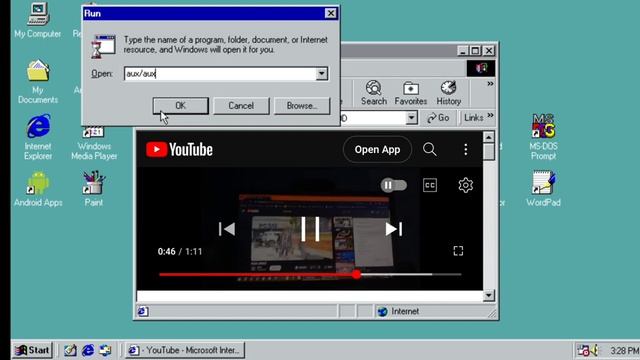The width and height of the screenshot is (640, 360).
Task: Close the Run dialog
Action: pyautogui.click(x=331, y=13)
